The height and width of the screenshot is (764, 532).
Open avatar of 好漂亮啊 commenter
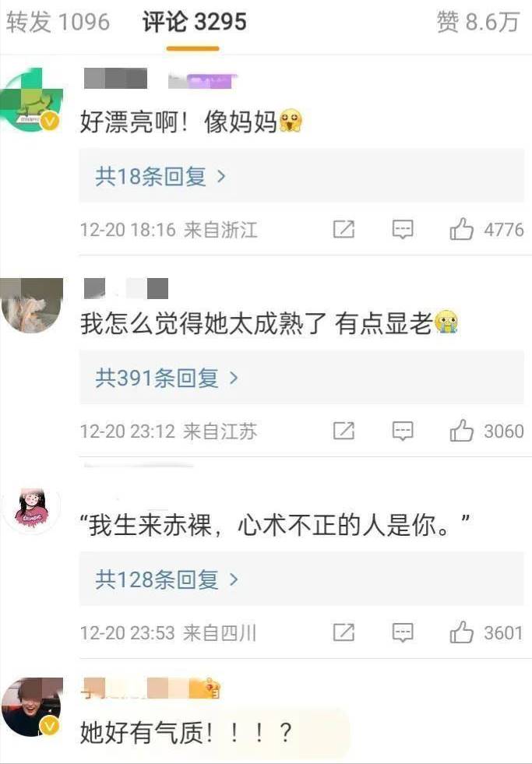32,100
